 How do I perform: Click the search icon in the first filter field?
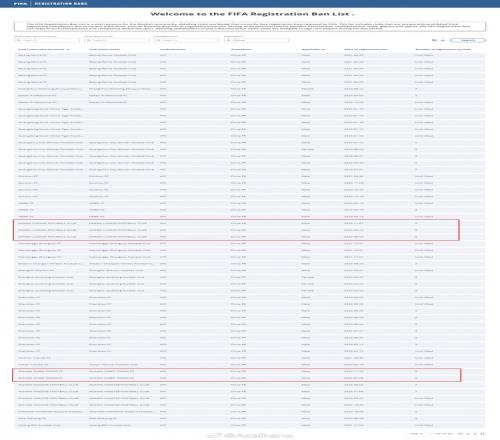tap(19, 40)
